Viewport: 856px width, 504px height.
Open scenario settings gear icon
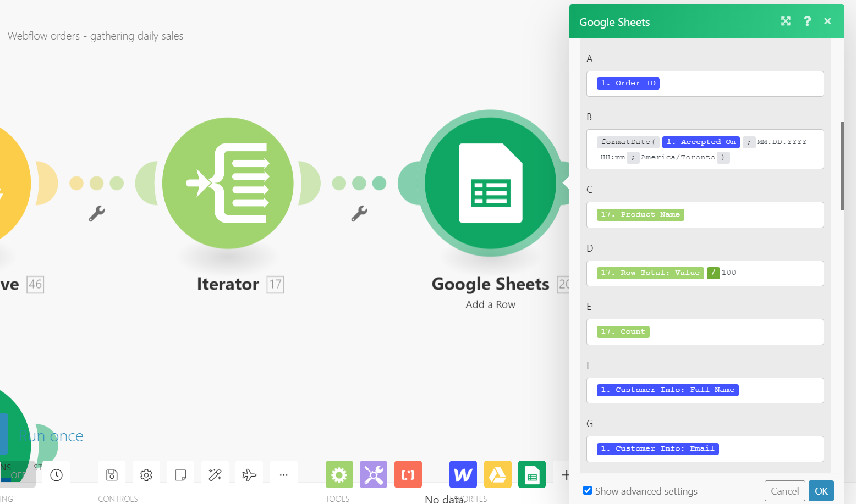click(146, 475)
